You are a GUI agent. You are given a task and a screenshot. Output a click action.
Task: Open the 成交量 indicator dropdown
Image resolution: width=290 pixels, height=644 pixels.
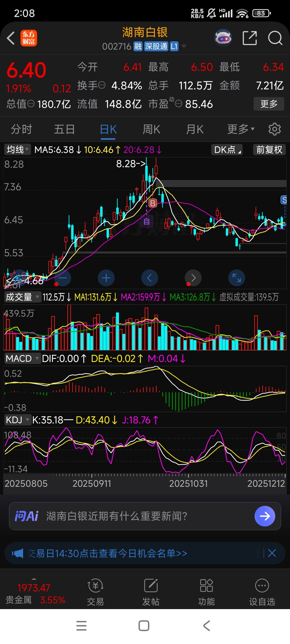(23, 297)
